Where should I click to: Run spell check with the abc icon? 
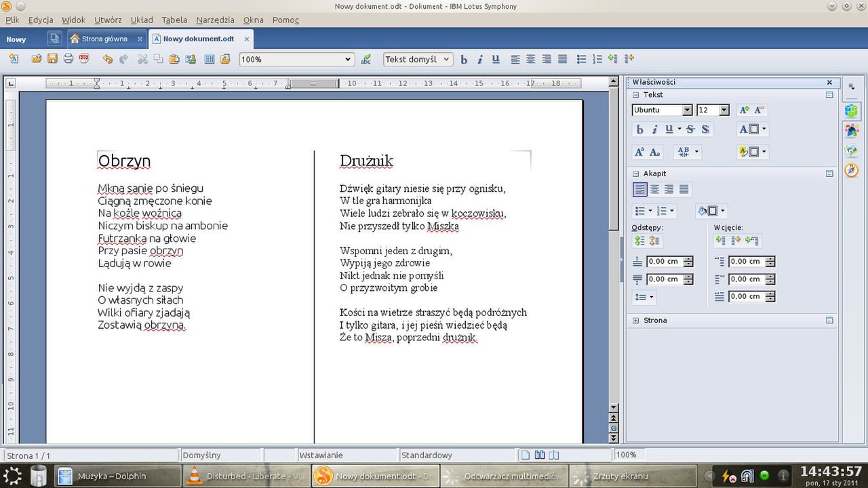[366, 59]
